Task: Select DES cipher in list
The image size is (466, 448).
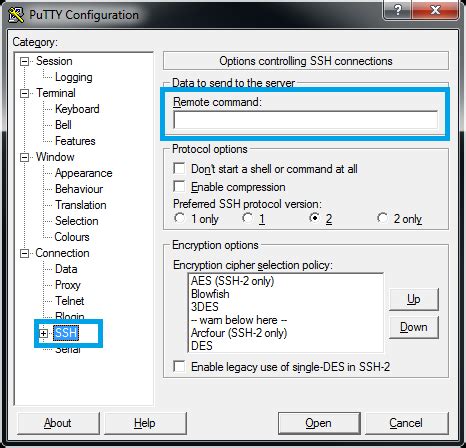Action: coord(202,346)
